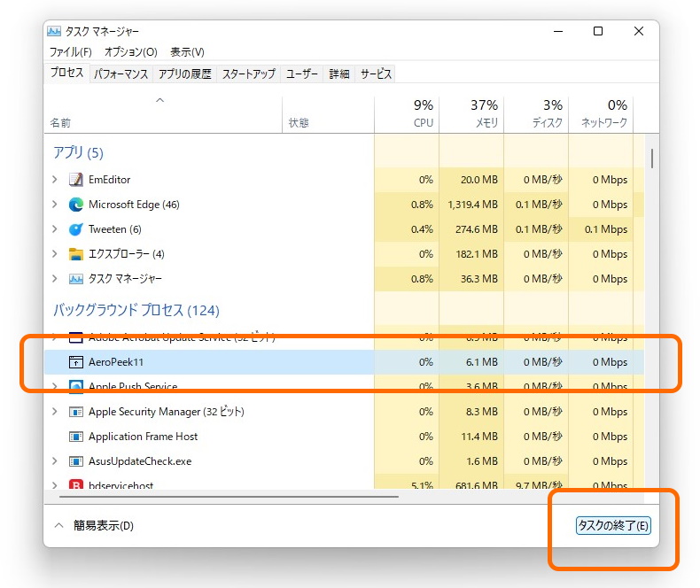Viewport: 700px width, 588px height.
Task: Click the 182.1 MB memory value
Action: [x=477, y=254]
